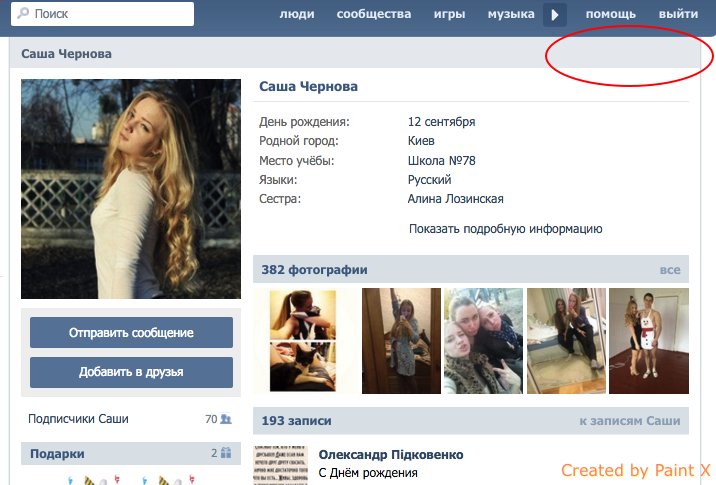Open the музыка menu item

(511, 14)
